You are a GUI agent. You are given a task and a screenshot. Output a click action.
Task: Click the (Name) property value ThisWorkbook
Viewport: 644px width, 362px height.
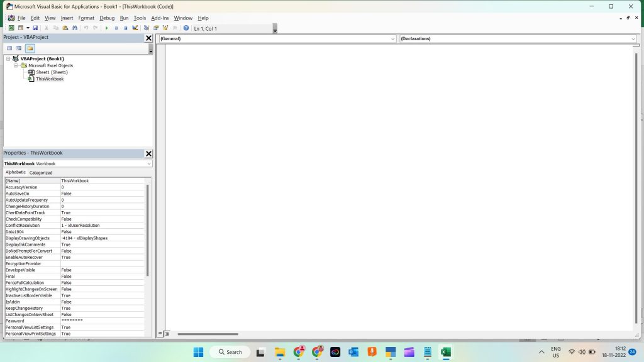tap(103, 180)
